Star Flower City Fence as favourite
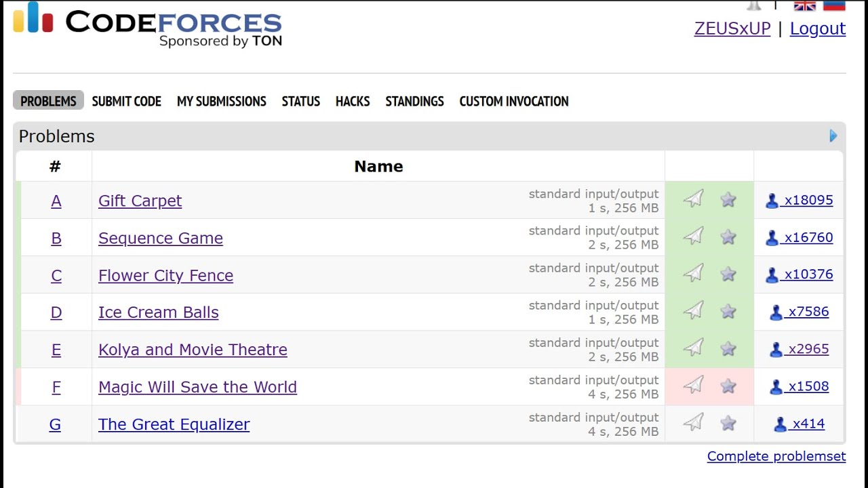This screenshot has height=488, width=868. pos(728,274)
